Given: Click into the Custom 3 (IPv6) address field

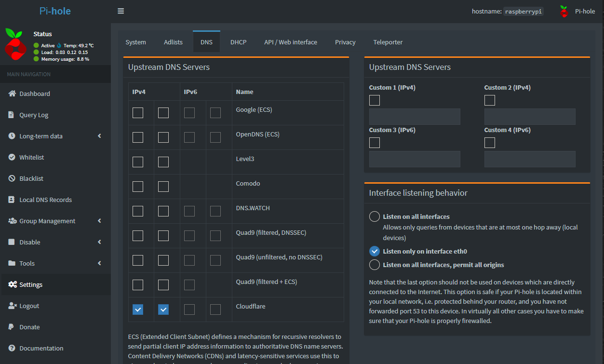Looking at the screenshot, I should 415,159.
